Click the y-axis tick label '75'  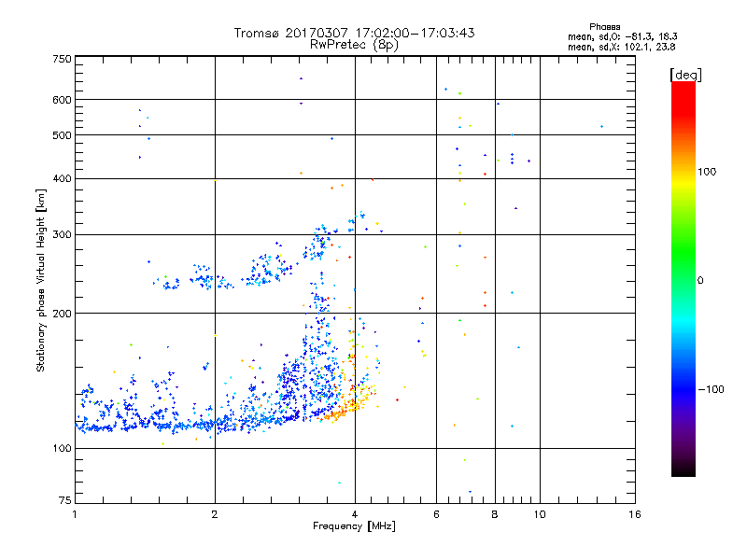coord(65,500)
